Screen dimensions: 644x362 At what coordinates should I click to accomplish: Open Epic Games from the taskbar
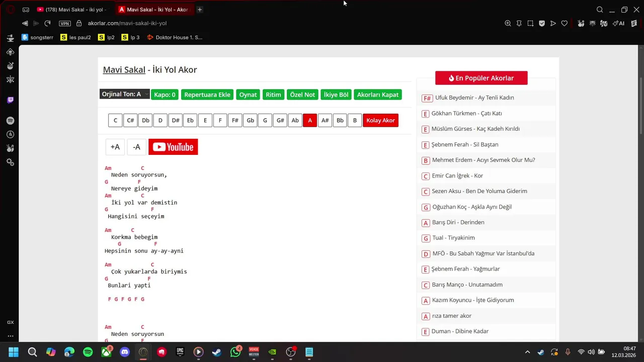click(180, 352)
